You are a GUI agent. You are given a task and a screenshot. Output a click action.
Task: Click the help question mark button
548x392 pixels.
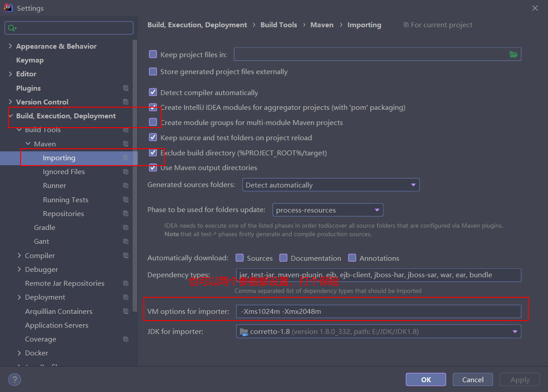click(x=14, y=379)
